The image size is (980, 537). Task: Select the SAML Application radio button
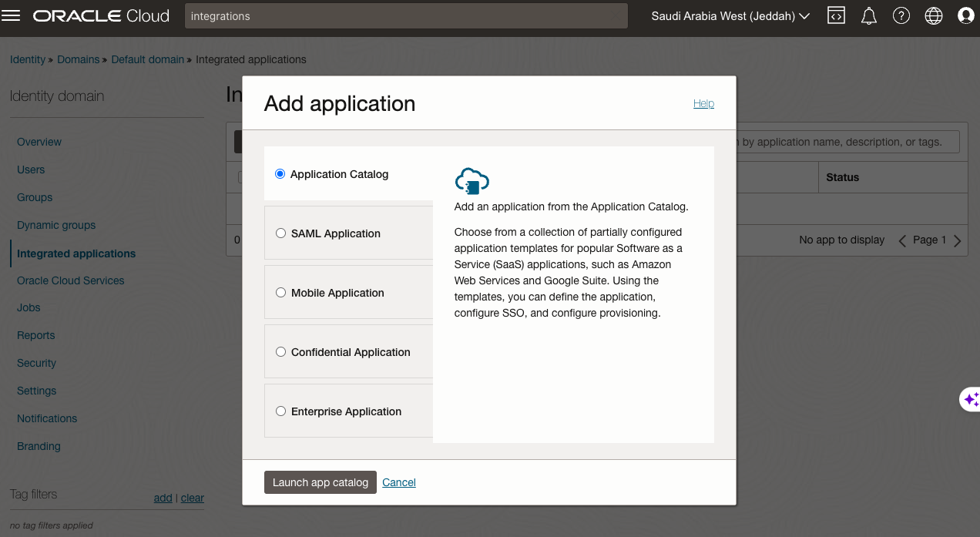coord(281,233)
